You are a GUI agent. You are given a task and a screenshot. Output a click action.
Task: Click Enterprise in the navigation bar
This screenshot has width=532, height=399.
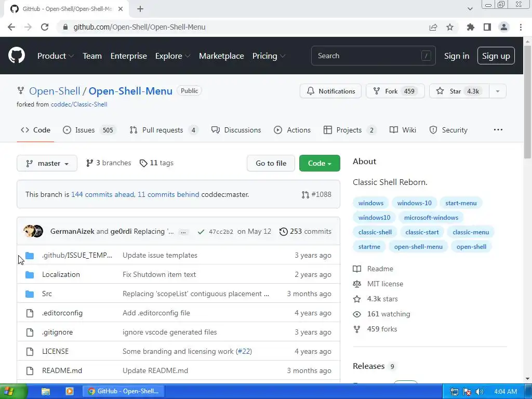click(129, 56)
